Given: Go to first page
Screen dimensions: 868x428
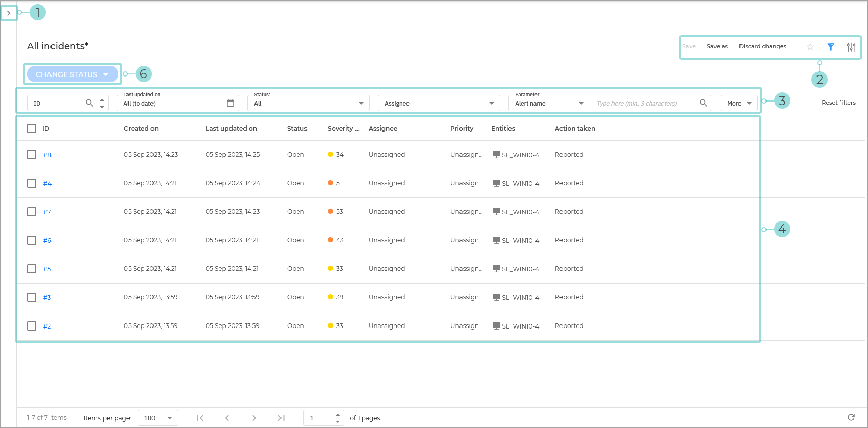Looking at the screenshot, I should coord(200,418).
